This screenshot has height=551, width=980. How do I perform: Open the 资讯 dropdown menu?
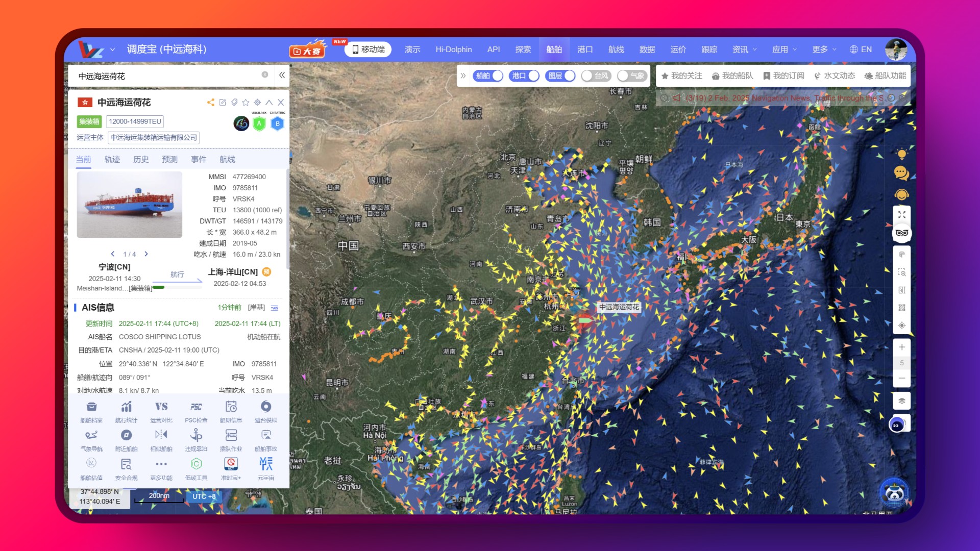(745, 49)
